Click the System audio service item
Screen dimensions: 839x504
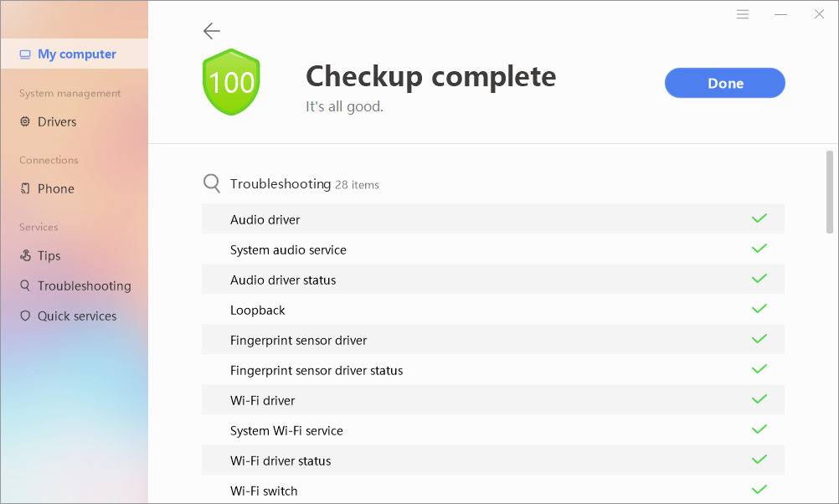288,249
